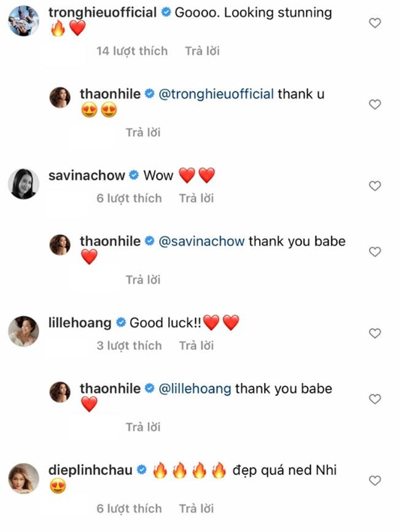
Task: Open the @tronghieuofficial mention link
Action: tap(217, 94)
